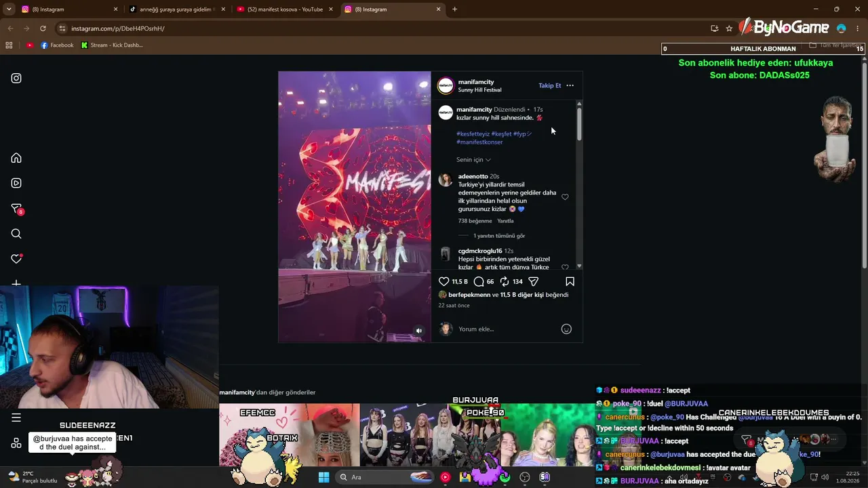This screenshot has height=488, width=868.
Task: Click the Manifest concert video
Action: pyautogui.click(x=355, y=207)
